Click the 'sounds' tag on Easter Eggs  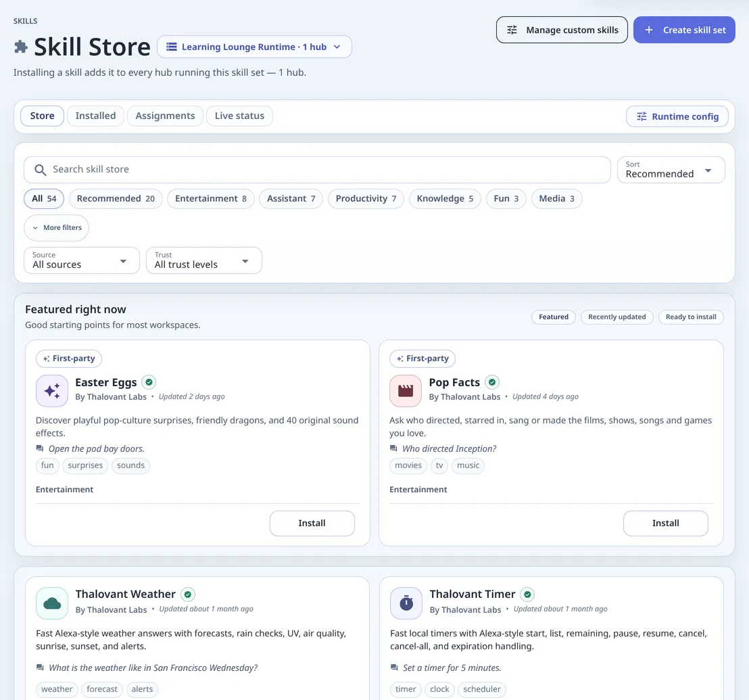click(x=130, y=465)
